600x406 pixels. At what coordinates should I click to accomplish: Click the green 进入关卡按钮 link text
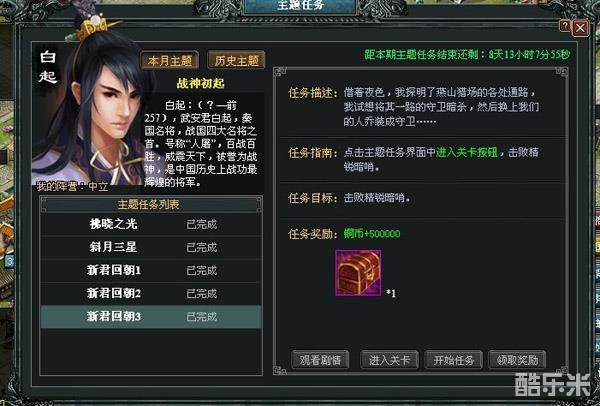pos(466,152)
